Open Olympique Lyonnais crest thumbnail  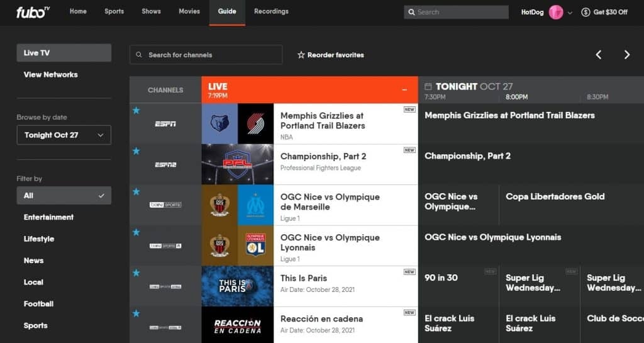click(x=255, y=245)
